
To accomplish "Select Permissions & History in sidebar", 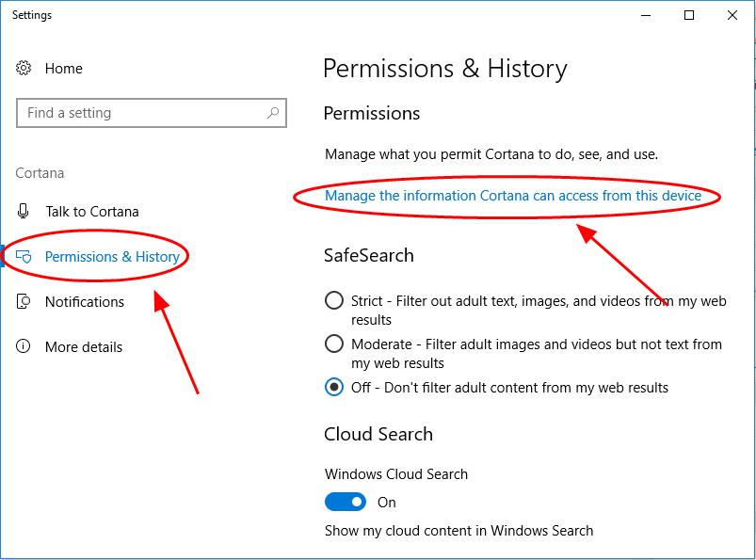I will (x=112, y=257).
